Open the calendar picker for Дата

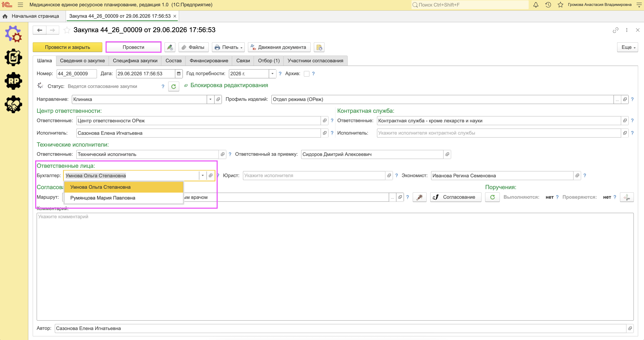point(179,74)
